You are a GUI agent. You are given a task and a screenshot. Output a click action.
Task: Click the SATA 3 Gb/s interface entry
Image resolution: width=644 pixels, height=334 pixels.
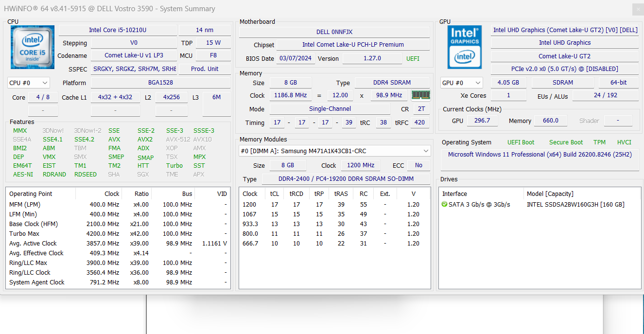[479, 205]
